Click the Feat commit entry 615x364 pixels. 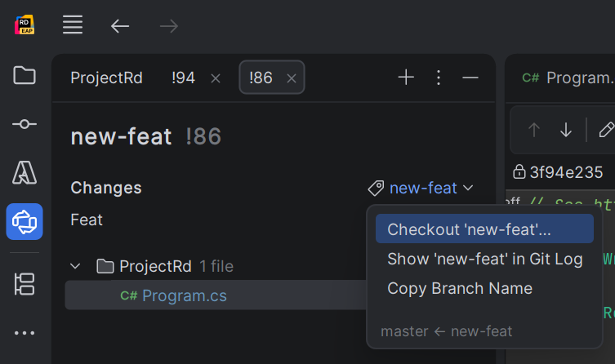pos(87,220)
